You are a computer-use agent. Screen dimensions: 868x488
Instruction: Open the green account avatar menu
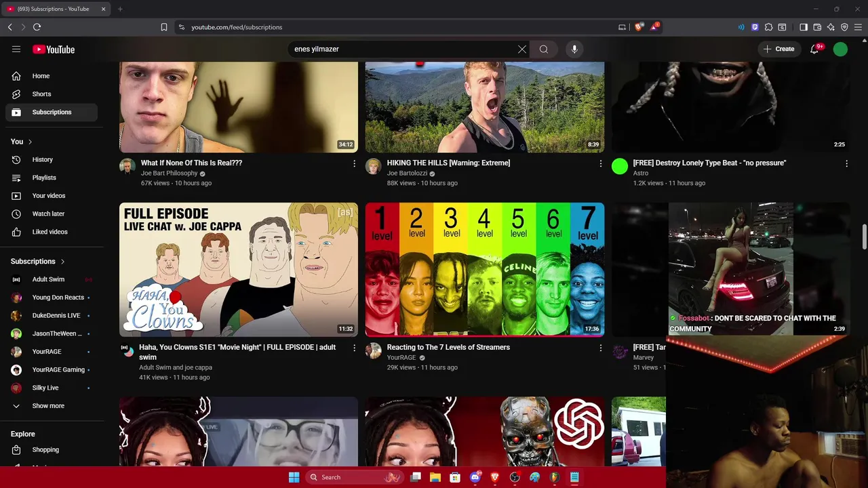(x=840, y=49)
